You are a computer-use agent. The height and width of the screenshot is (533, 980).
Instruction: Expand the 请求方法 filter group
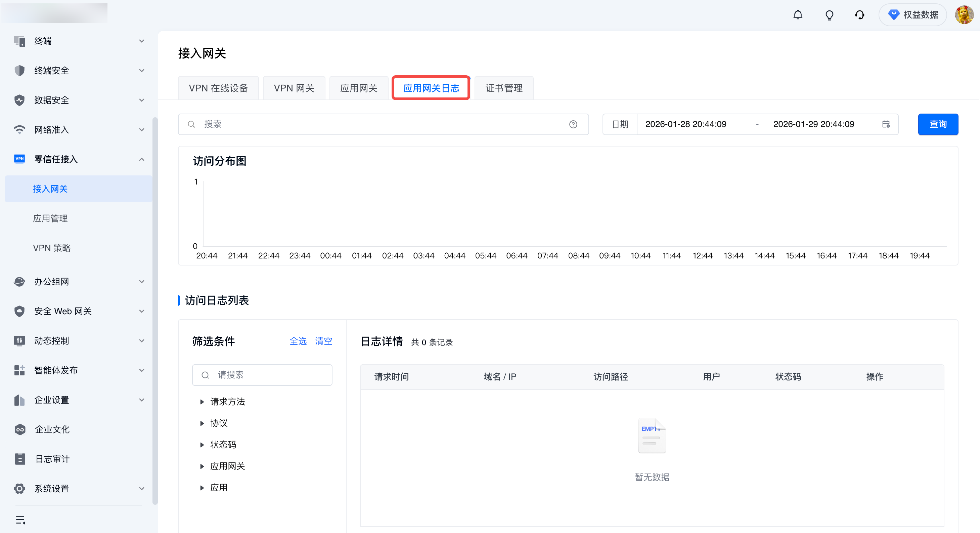[202, 402]
